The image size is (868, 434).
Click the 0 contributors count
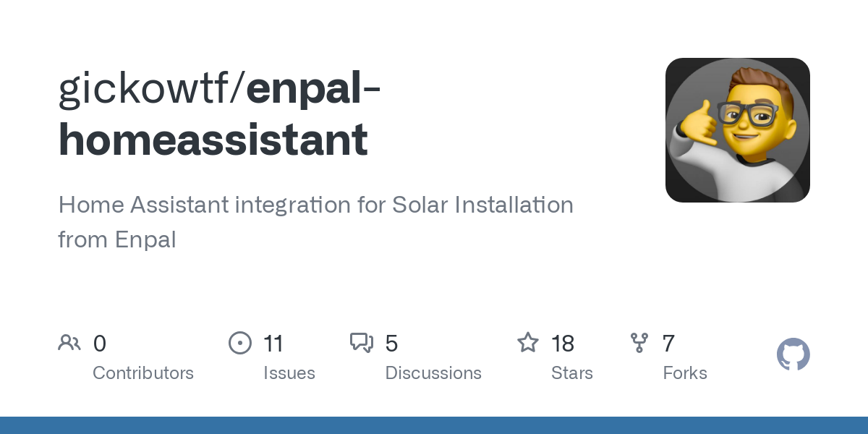pos(100,343)
